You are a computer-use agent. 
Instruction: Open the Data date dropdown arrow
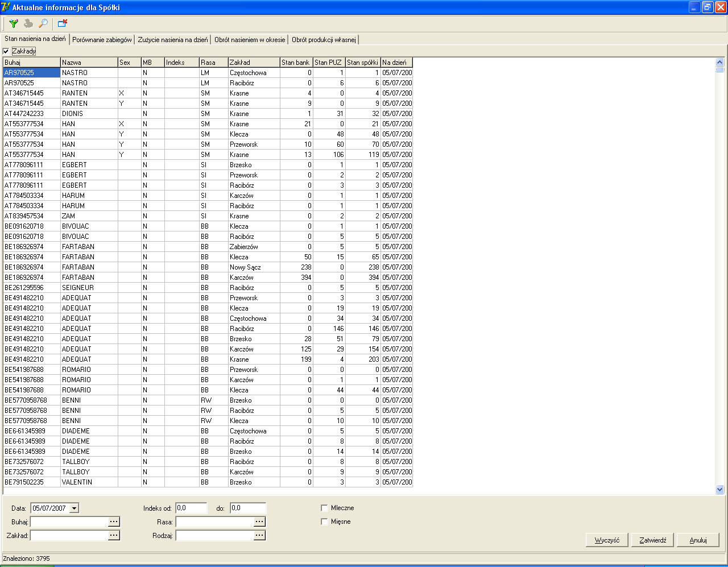click(x=74, y=508)
